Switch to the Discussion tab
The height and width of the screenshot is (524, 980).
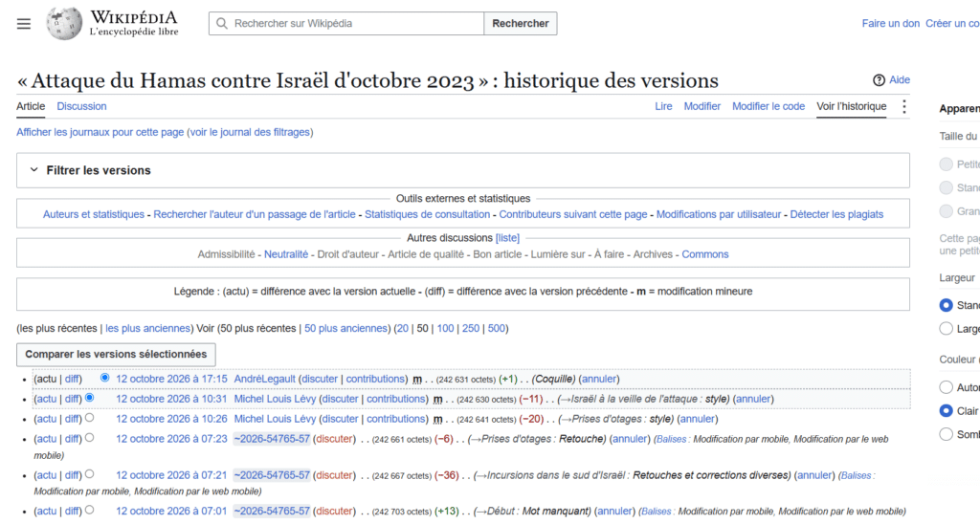(x=82, y=106)
